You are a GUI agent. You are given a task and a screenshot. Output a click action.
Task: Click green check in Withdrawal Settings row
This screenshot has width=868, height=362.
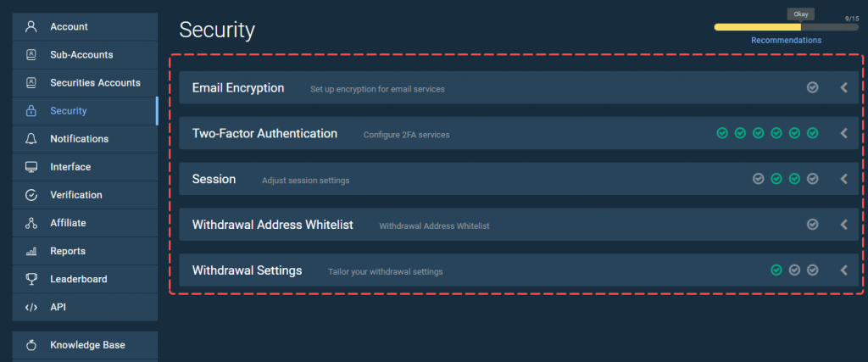776,270
